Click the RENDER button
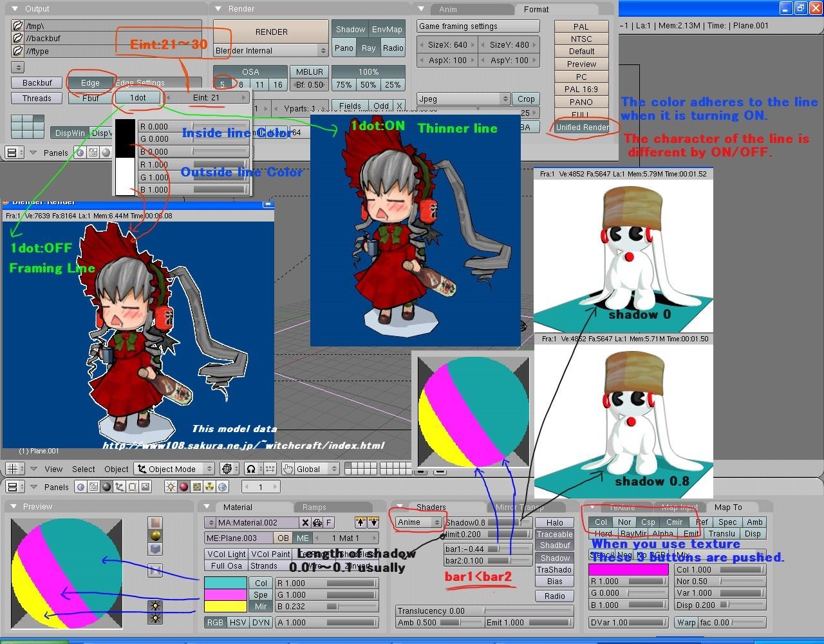Viewport: 824px width, 644px height. pyautogui.click(x=271, y=32)
